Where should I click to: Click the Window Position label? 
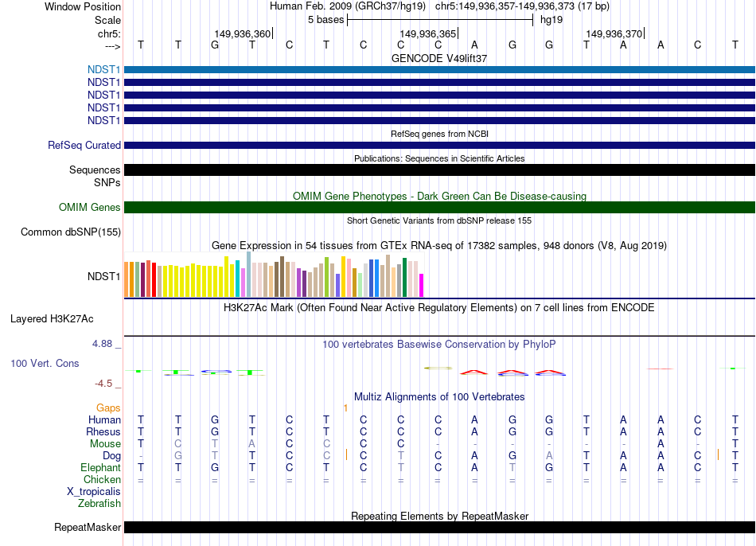tap(83, 6)
